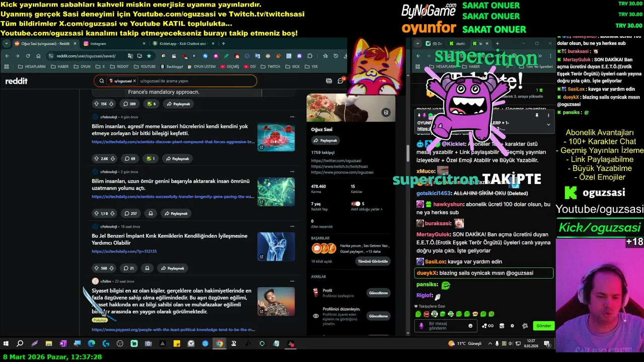
Task: Click the bookmark star in address bar
Action: [149, 56]
